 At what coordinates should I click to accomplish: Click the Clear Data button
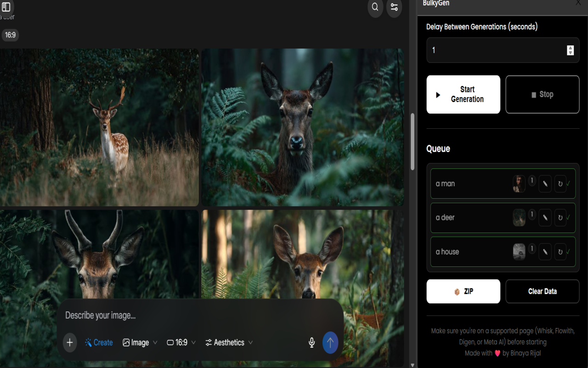(543, 291)
